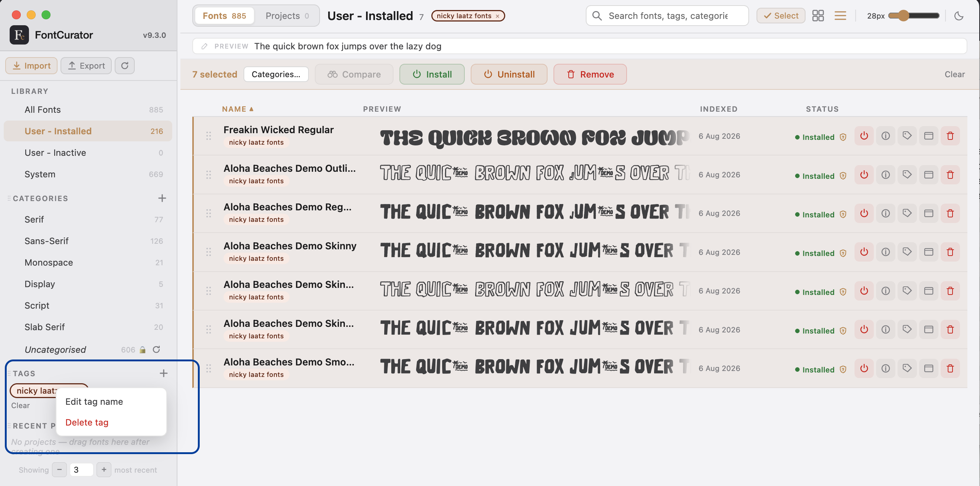Viewport: 980px width, 486px height.
Task: Open info for Freakin Wicked Regular
Action: coord(886,136)
